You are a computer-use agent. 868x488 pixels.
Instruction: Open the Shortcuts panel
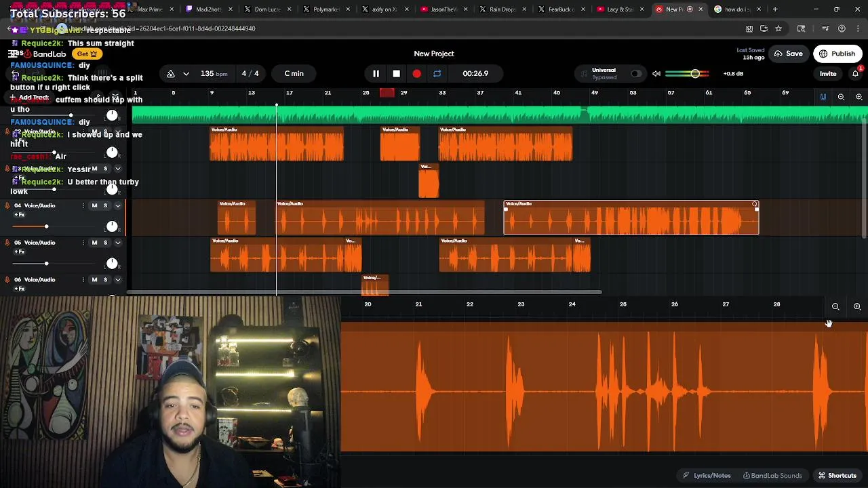pyautogui.click(x=837, y=475)
